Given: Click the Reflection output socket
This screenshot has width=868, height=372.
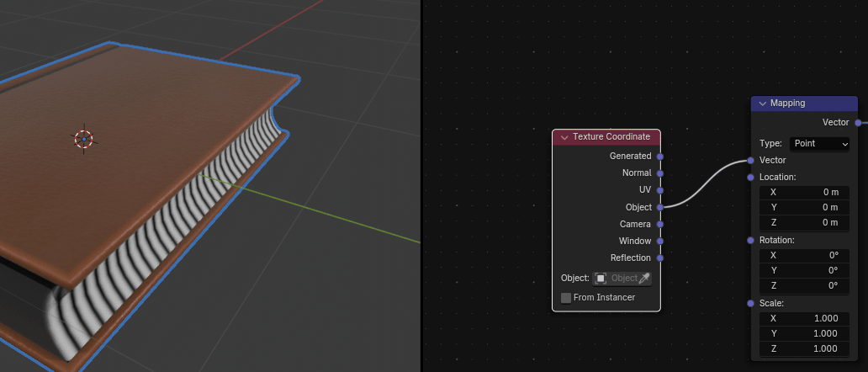Looking at the screenshot, I should (x=660, y=258).
